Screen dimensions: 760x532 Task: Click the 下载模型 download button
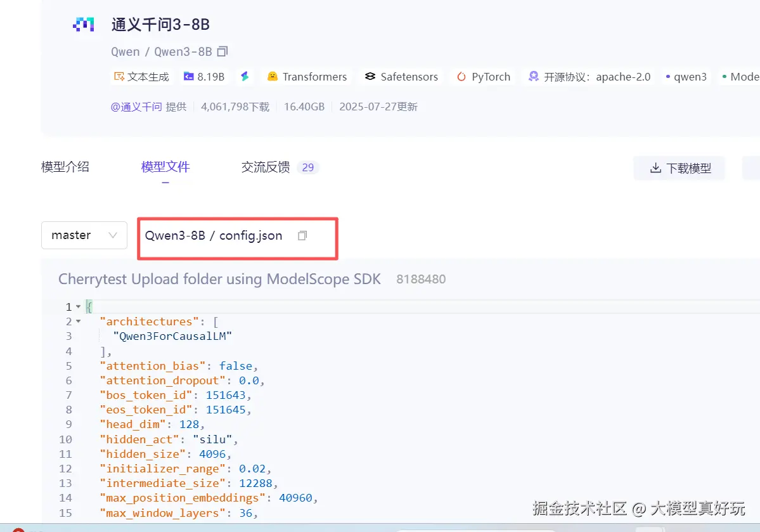(x=679, y=168)
